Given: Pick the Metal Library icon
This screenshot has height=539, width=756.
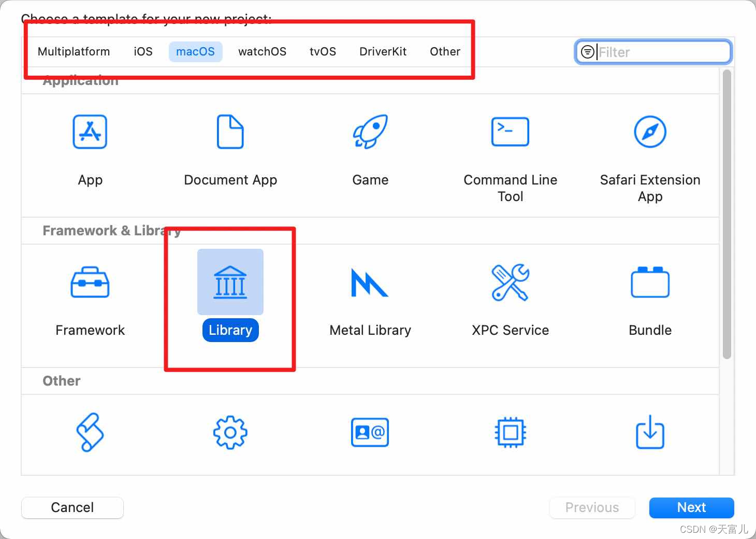Looking at the screenshot, I should click(x=370, y=282).
